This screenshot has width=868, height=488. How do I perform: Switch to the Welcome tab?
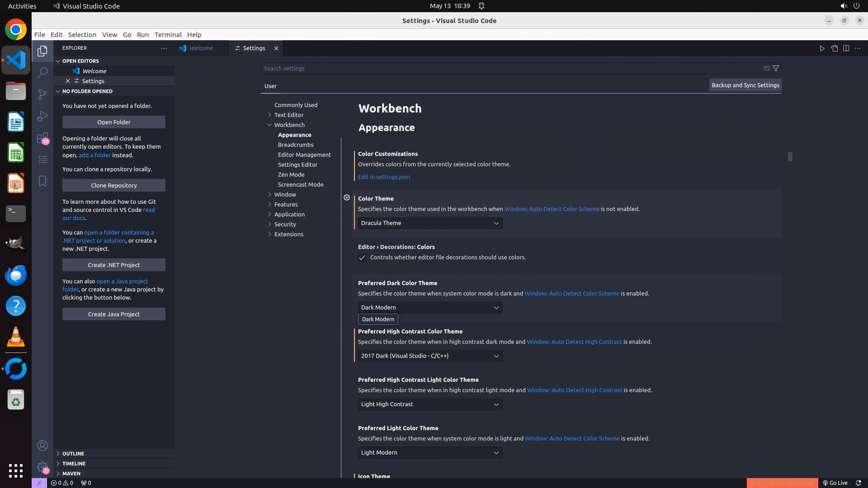[x=201, y=48]
